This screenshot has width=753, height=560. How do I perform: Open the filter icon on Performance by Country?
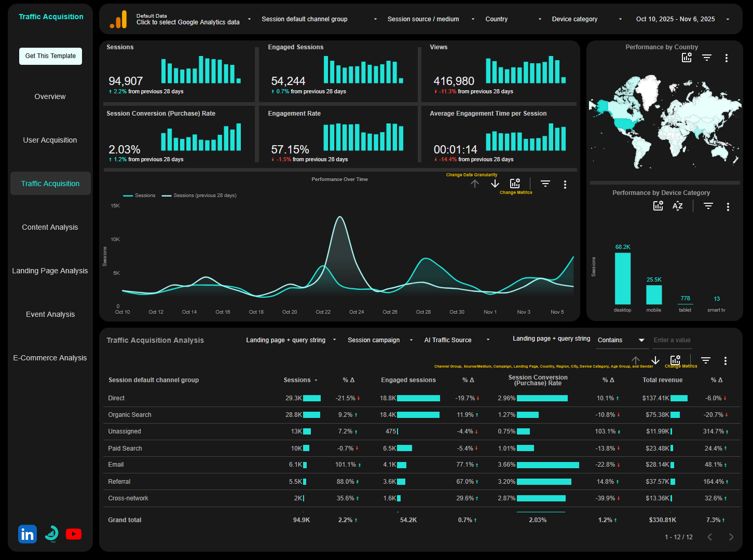click(x=707, y=58)
